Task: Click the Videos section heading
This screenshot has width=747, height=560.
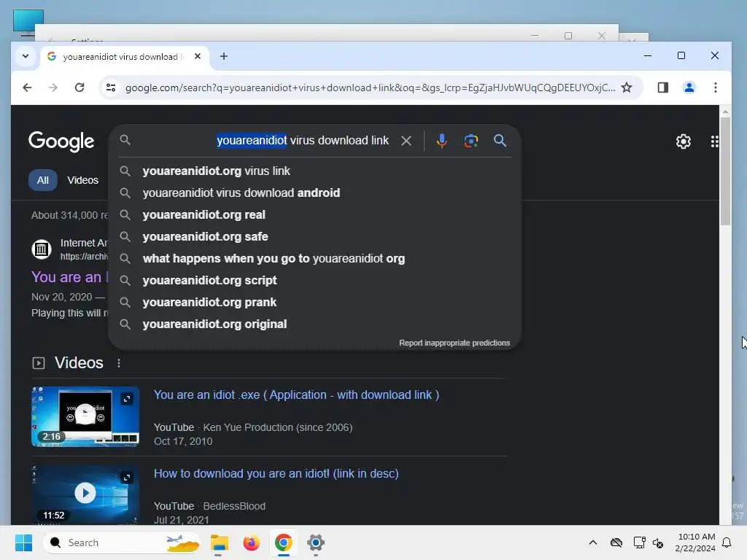Action: (x=79, y=363)
